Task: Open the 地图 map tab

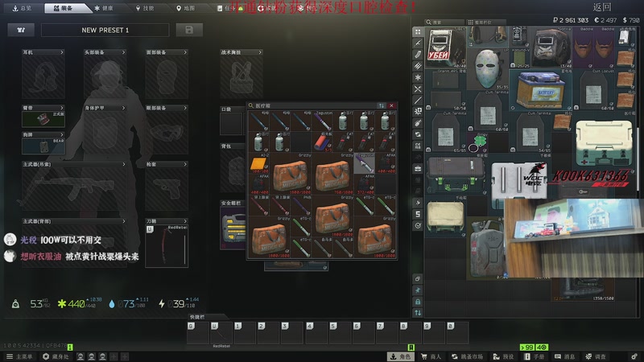Action: point(186,8)
